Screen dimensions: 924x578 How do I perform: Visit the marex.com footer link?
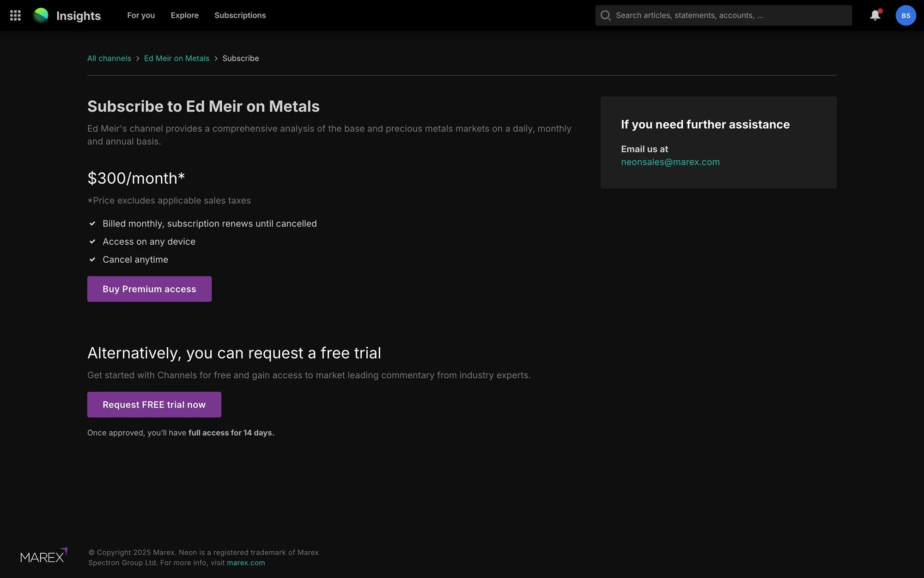pyautogui.click(x=246, y=563)
